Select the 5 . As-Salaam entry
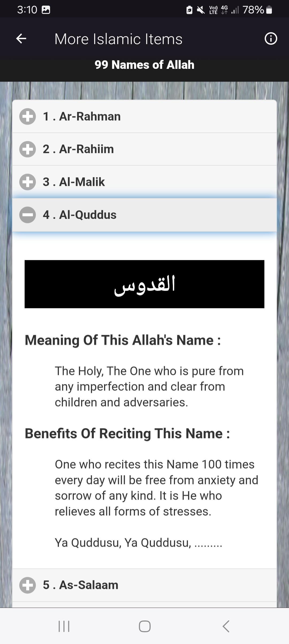 pos(144,585)
